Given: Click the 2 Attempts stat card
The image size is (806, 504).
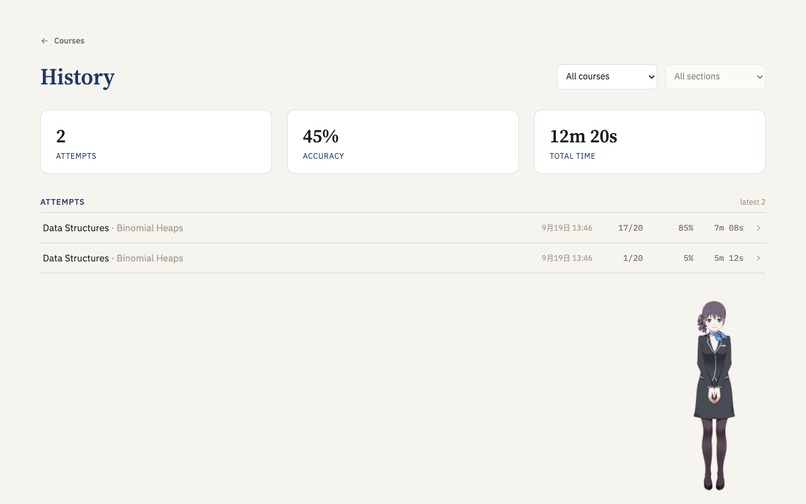Looking at the screenshot, I should tap(156, 141).
